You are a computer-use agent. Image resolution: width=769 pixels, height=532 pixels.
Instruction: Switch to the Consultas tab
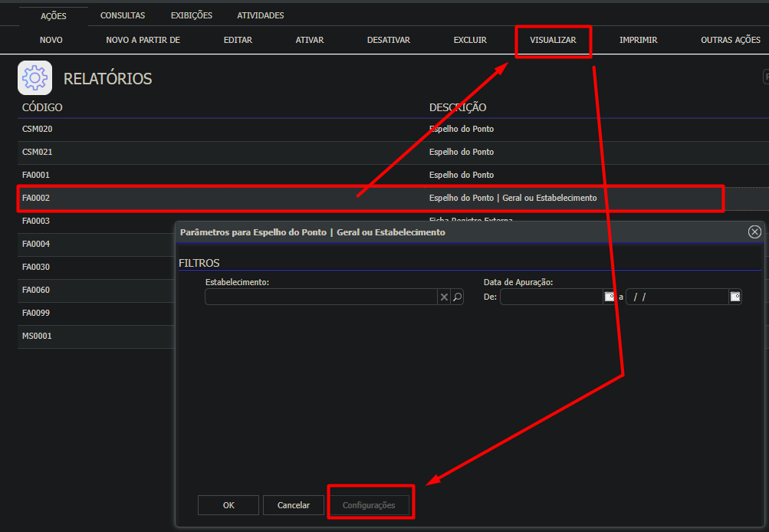click(123, 15)
